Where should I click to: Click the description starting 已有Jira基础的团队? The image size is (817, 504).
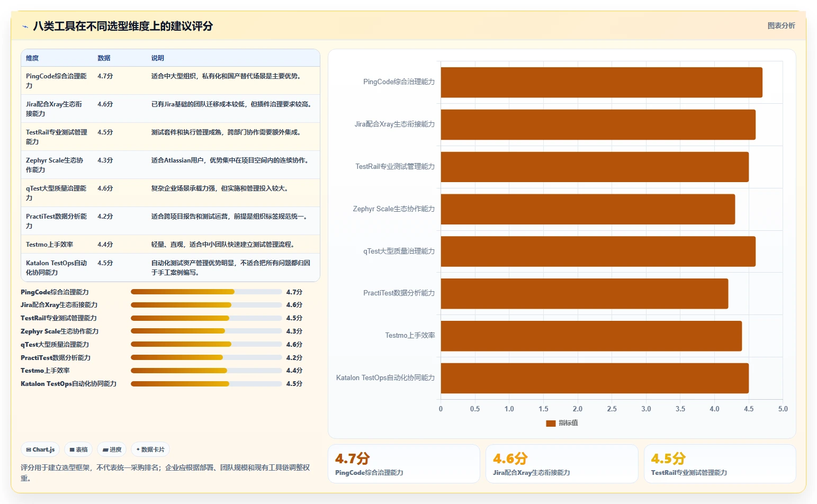(x=233, y=104)
